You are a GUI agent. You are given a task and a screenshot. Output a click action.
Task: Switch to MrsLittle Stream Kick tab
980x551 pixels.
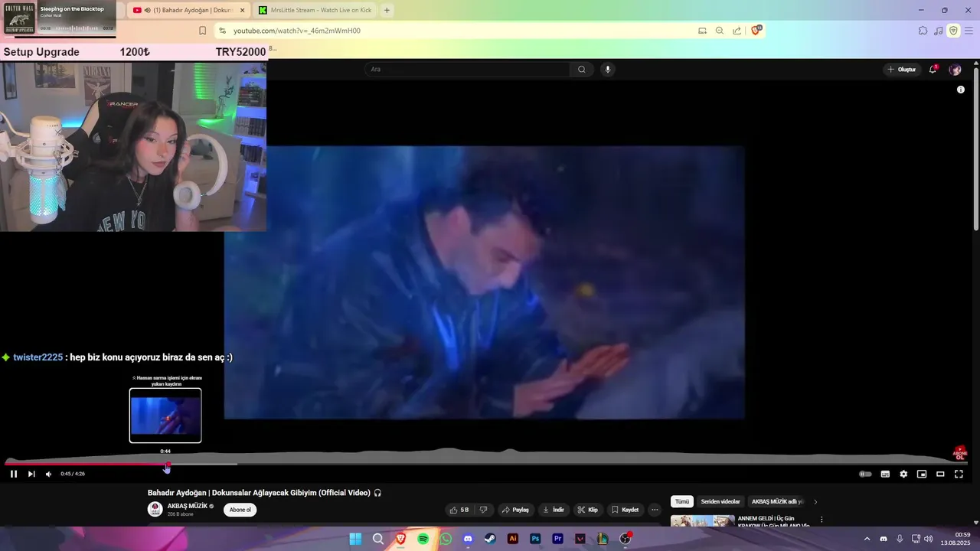(x=315, y=10)
